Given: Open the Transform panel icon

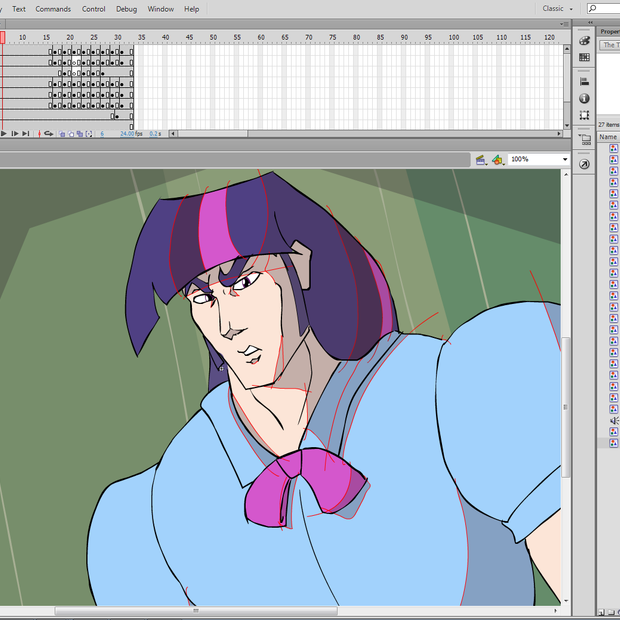Looking at the screenshot, I should 584,115.
